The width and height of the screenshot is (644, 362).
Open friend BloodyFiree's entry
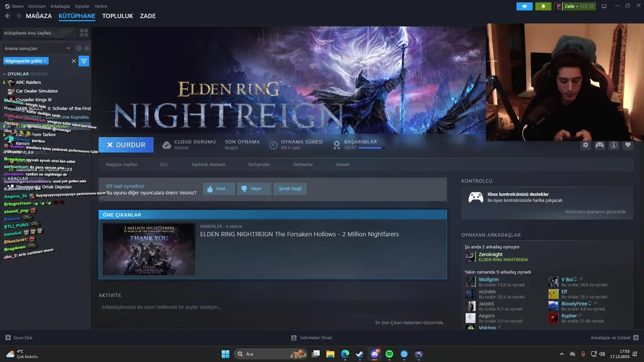click(x=574, y=304)
